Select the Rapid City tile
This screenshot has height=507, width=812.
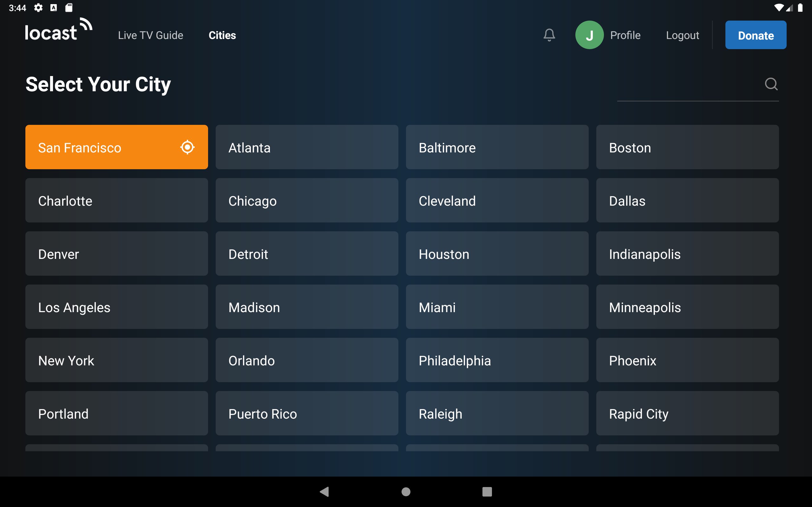687,414
